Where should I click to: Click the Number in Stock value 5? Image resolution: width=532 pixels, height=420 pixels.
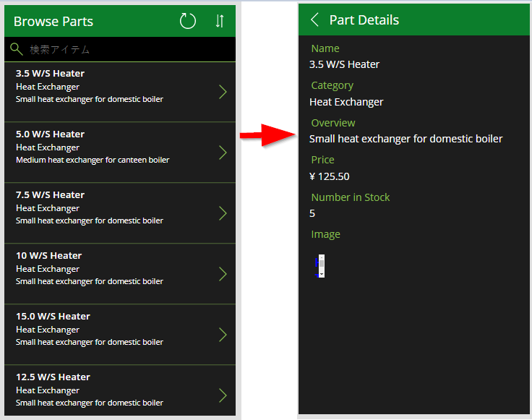tap(312, 213)
